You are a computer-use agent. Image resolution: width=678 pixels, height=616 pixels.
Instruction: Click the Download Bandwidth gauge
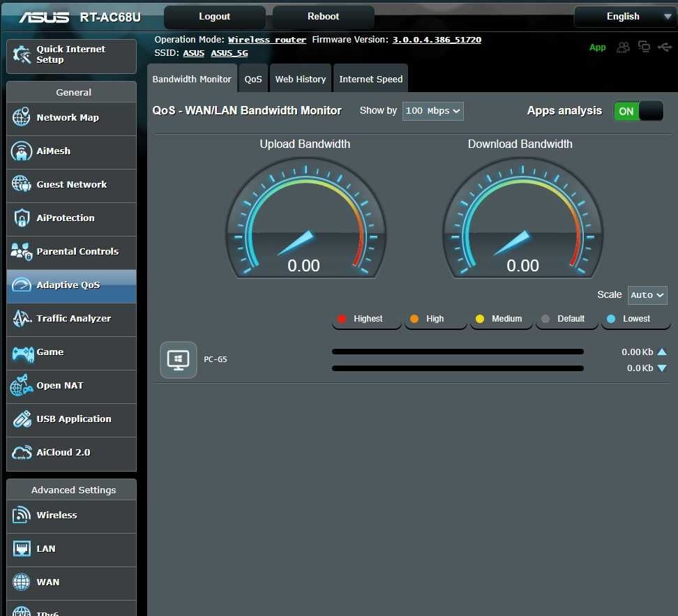click(x=522, y=218)
